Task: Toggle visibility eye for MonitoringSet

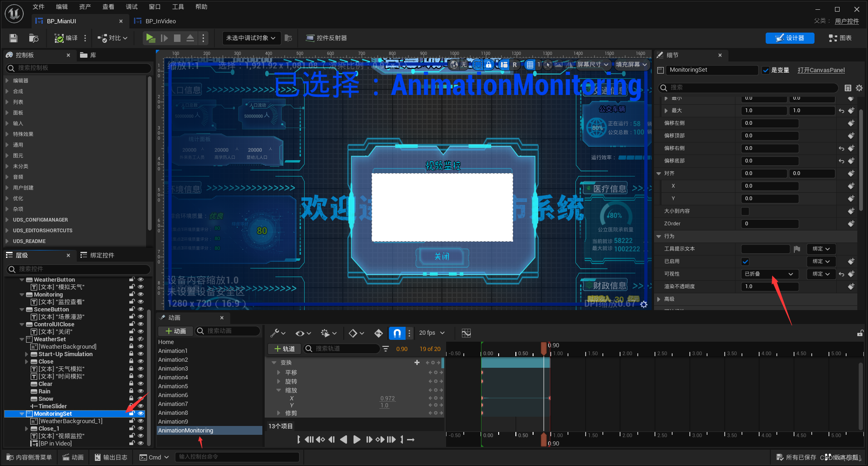Action: pos(140,413)
